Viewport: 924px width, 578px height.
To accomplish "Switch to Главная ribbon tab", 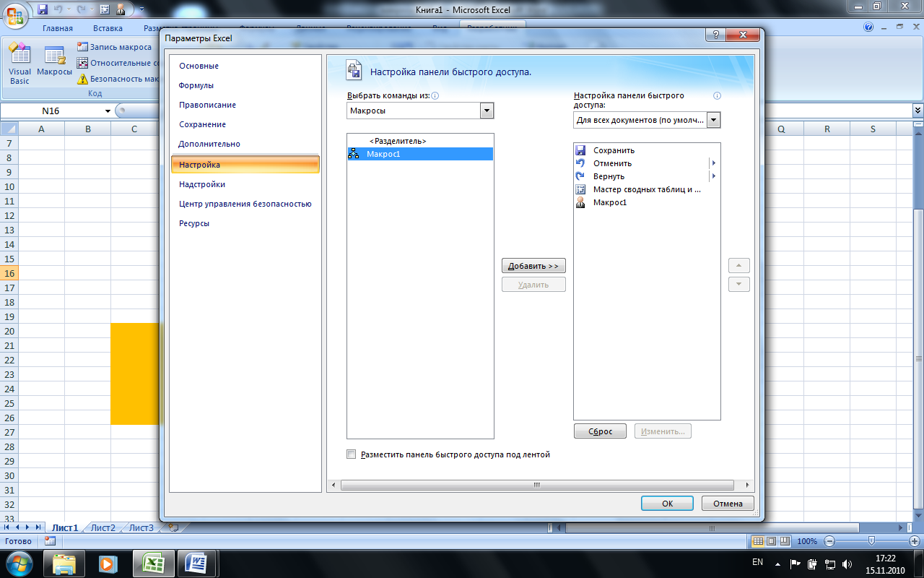I will [58, 28].
